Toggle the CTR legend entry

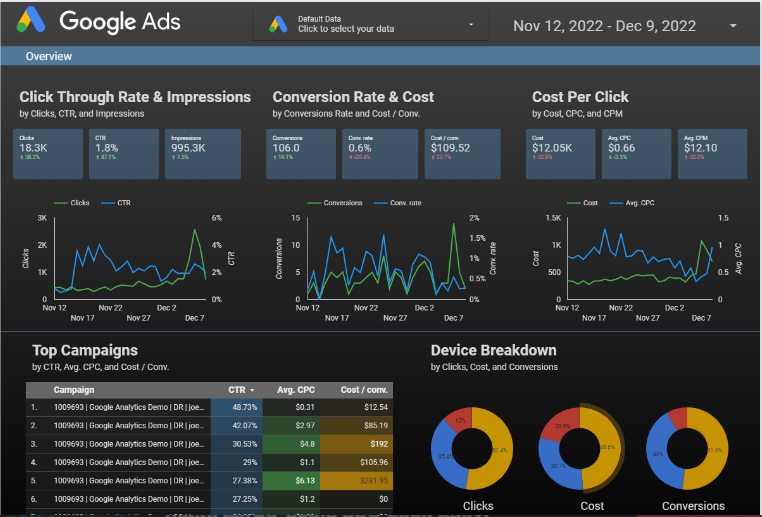[116, 203]
